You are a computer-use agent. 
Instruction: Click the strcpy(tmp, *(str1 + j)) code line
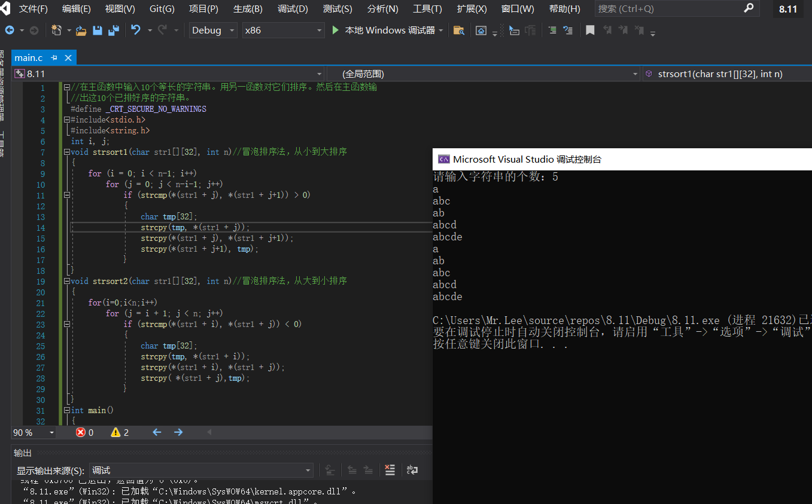tap(195, 227)
